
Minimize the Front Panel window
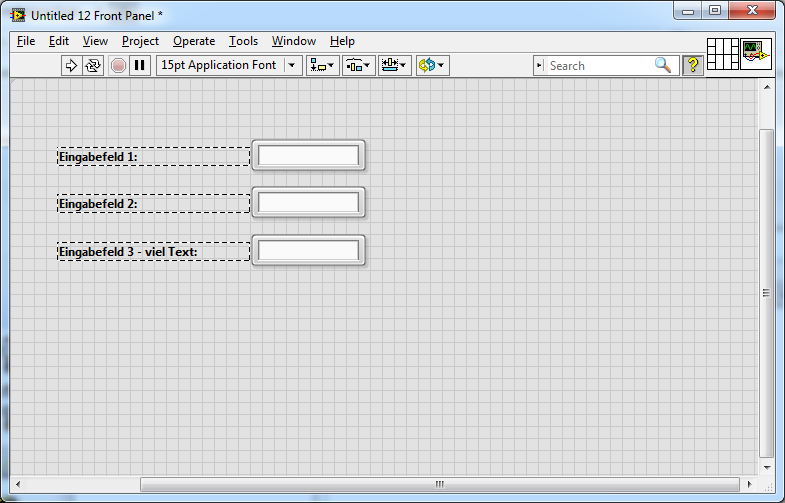[688, 10]
